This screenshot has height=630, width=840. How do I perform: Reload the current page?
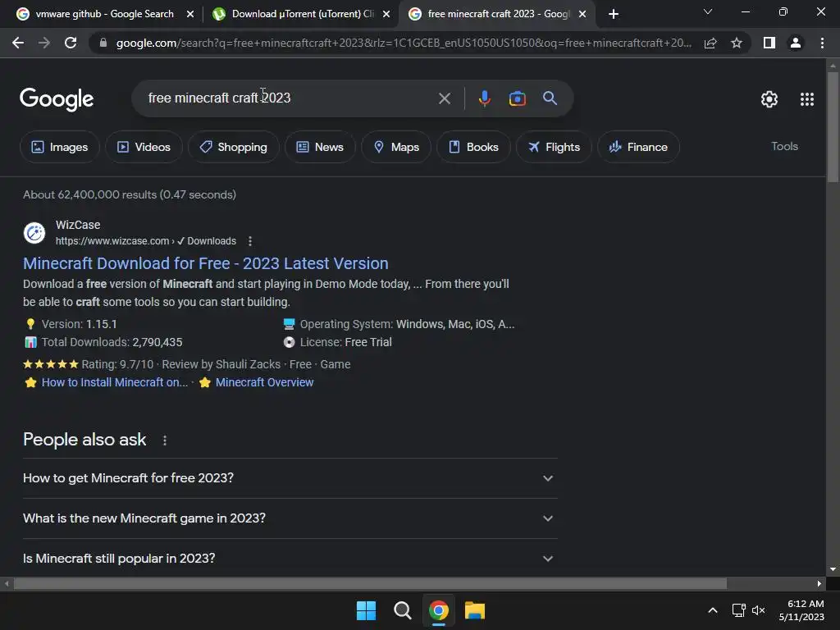coord(71,43)
